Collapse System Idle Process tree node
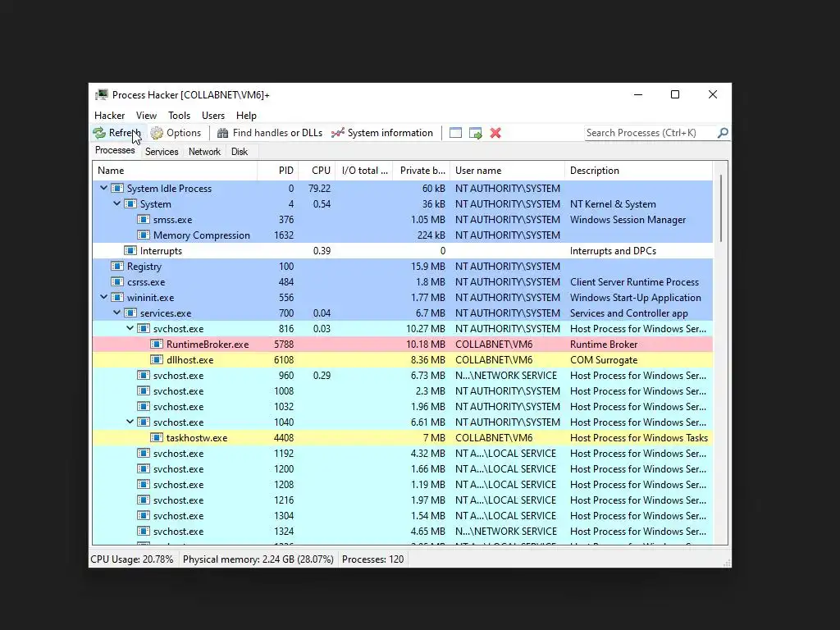 [103, 188]
